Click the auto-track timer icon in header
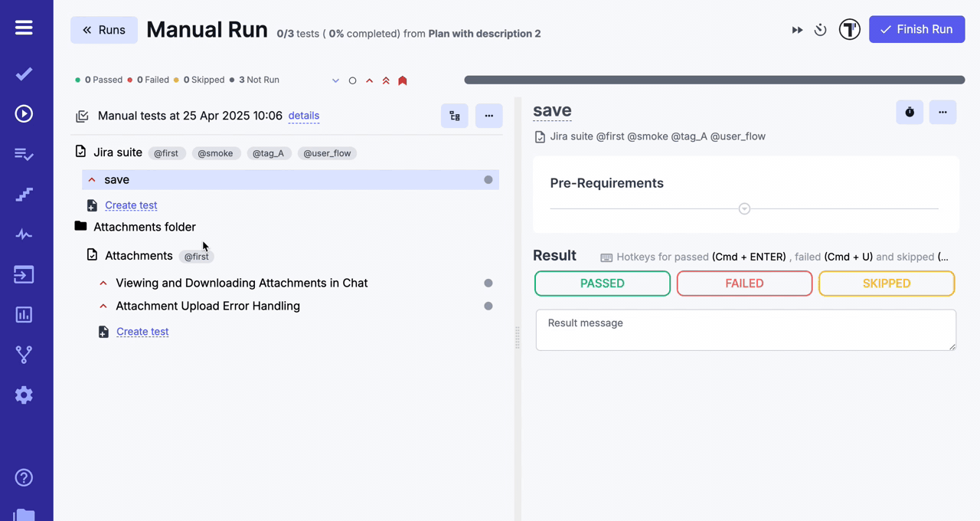This screenshot has width=980, height=521. pos(820,30)
